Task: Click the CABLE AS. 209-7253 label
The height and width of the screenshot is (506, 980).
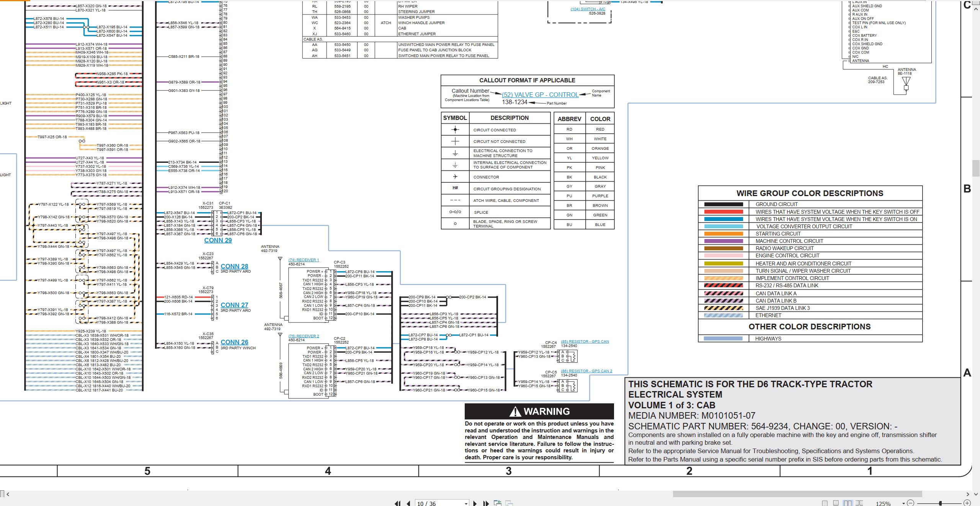Action: point(877,80)
